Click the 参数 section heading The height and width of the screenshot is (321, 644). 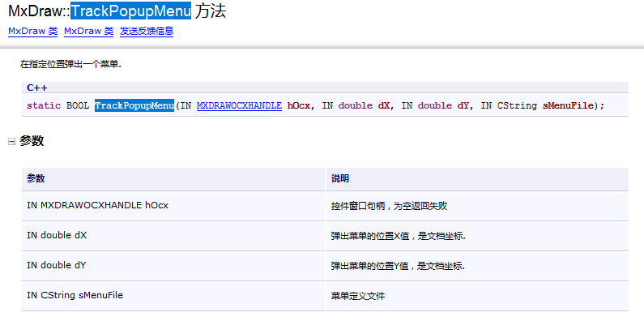coord(32,141)
